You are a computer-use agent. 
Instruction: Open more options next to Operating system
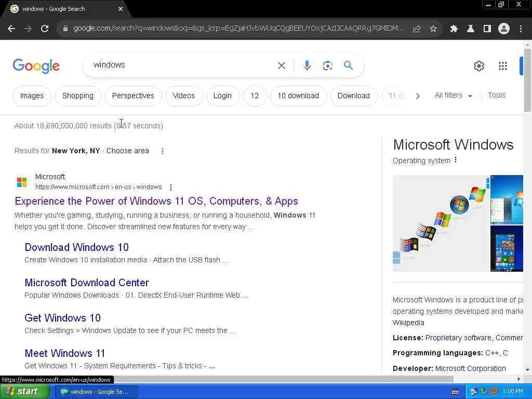(x=456, y=160)
